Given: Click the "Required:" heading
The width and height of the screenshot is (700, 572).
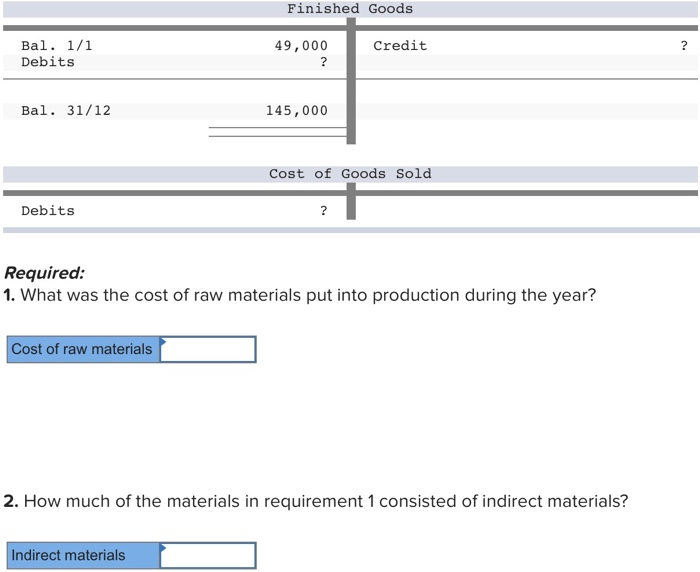Looking at the screenshot, I should point(44,273).
